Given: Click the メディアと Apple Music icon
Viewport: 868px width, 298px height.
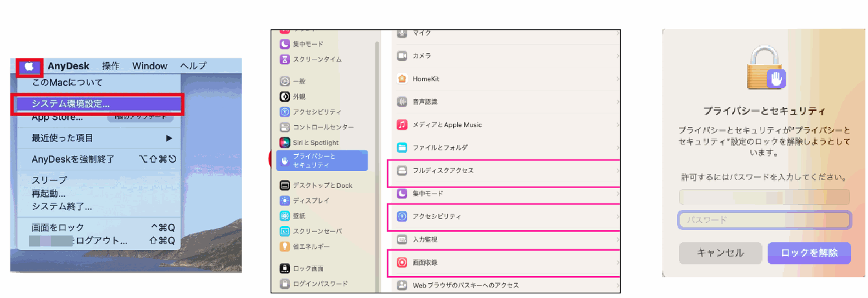Looking at the screenshot, I should coord(402,124).
